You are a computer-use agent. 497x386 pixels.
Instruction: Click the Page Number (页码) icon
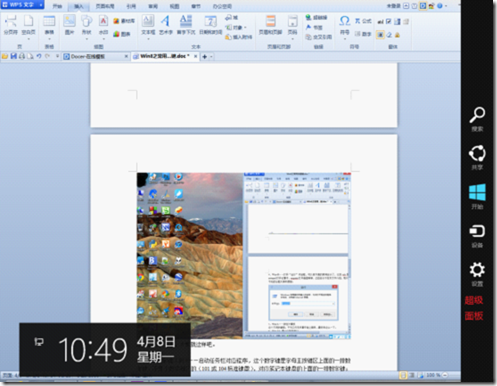[292, 22]
